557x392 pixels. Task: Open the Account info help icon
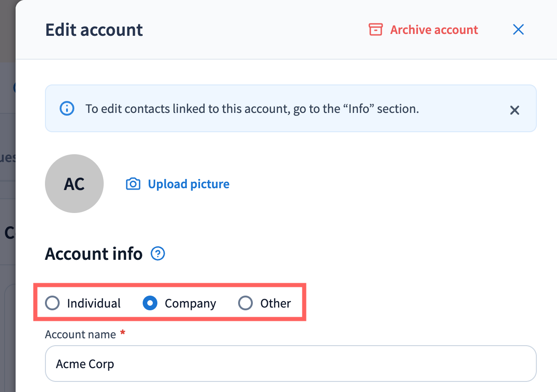(158, 253)
